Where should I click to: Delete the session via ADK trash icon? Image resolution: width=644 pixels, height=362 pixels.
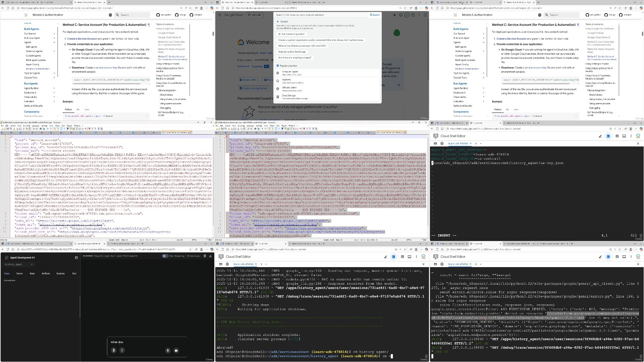[x=205, y=256]
